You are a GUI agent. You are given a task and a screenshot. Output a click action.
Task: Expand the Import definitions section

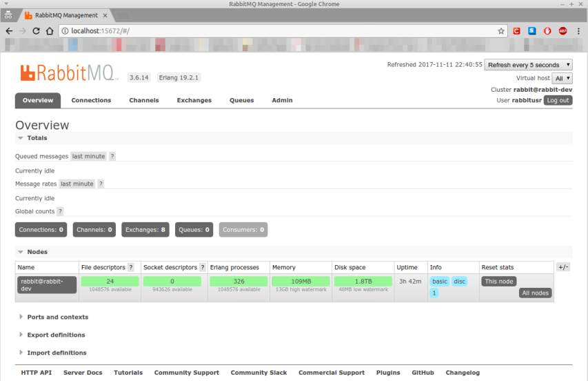point(57,353)
